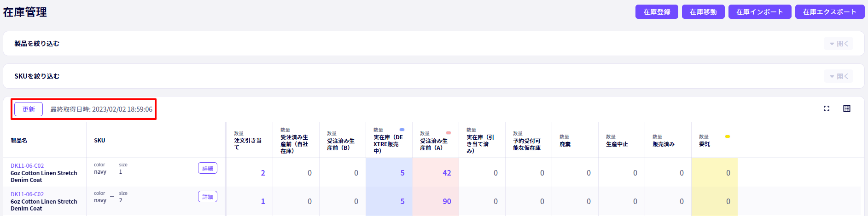Click value 42 in 受注済み生産前（A）
Screen dimensions: 868x216
pos(447,173)
